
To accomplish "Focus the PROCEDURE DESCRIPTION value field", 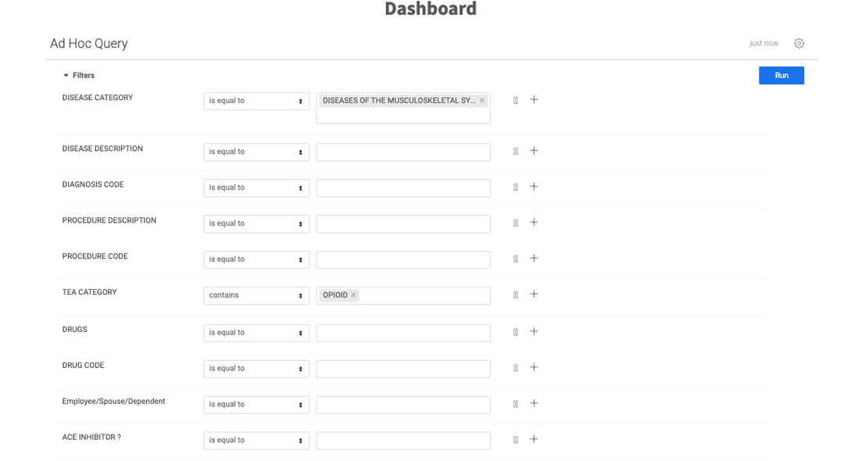I will click(x=403, y=223).
